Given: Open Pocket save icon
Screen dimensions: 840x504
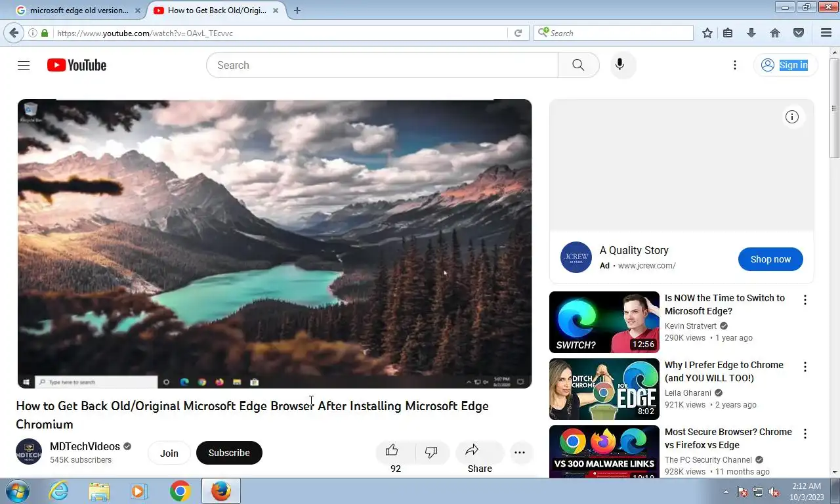Looking at the screenshot, I should 799,33.
